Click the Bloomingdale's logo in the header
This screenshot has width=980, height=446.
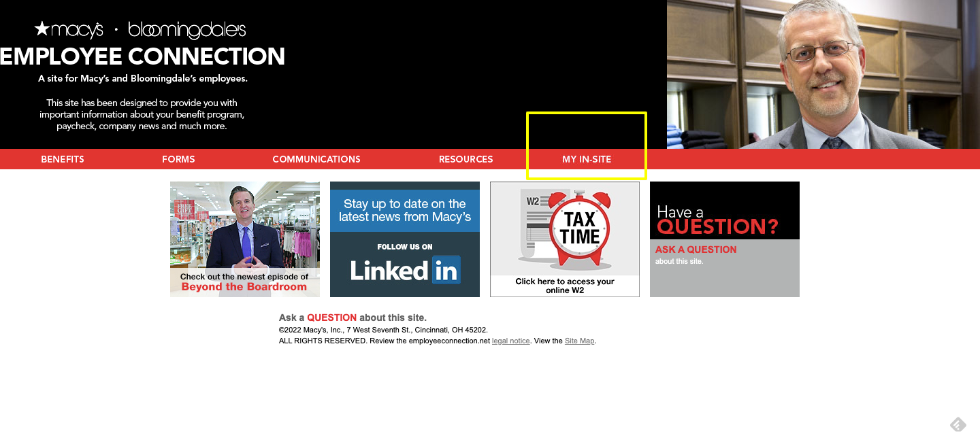pos(186,31)
